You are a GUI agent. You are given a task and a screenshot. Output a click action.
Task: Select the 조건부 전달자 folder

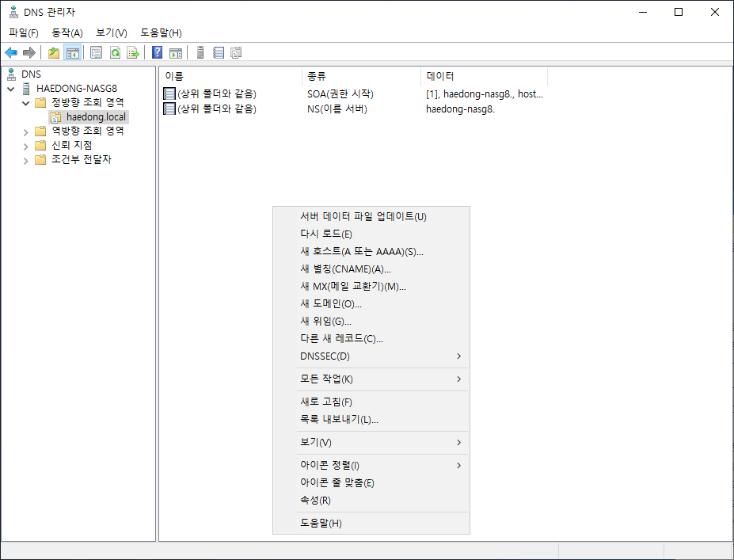point(82,159)
